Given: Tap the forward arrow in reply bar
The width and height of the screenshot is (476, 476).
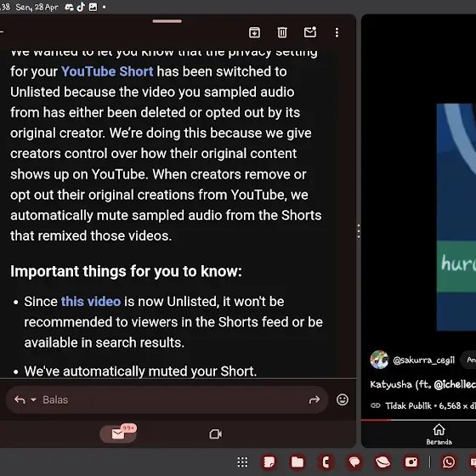Looking at the screenshot, I should tap(314, 399).
